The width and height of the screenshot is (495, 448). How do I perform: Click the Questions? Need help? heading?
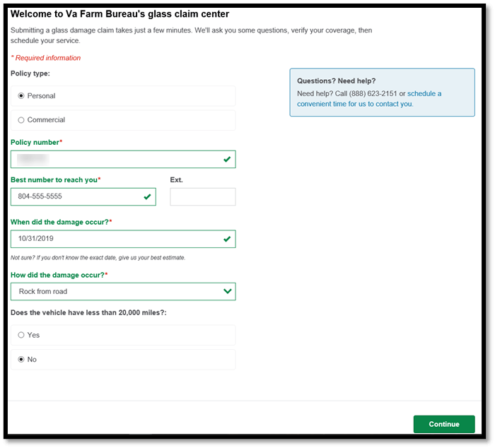(x=336, y=81)
